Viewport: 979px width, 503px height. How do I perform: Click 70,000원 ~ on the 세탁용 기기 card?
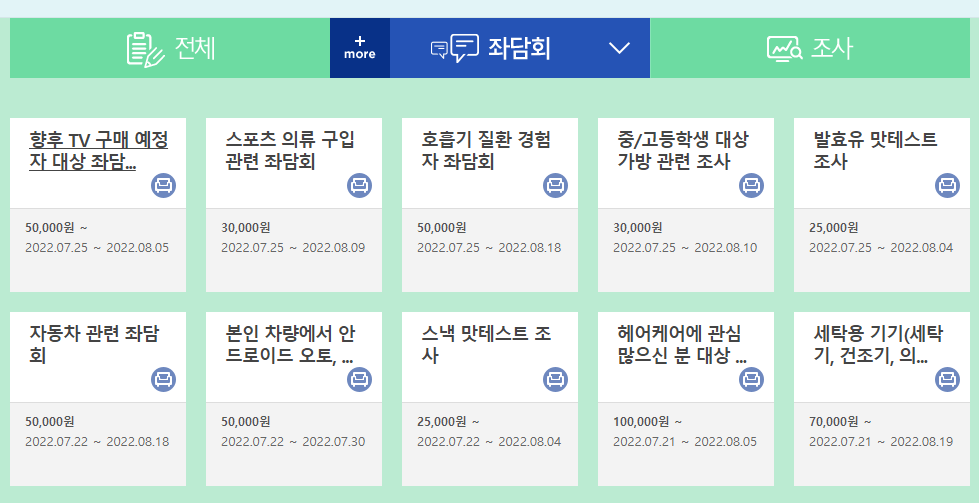(x=840, y=422)
